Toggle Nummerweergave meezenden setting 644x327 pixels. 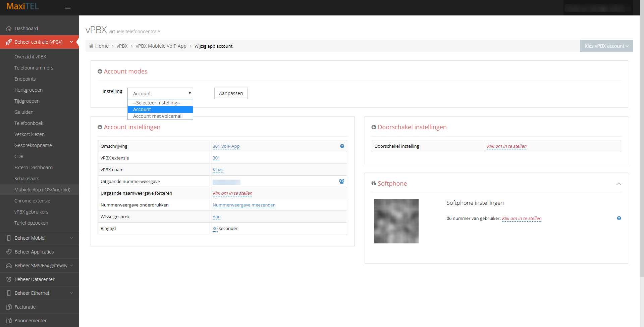pyautogui.click(x=244, y=205)
